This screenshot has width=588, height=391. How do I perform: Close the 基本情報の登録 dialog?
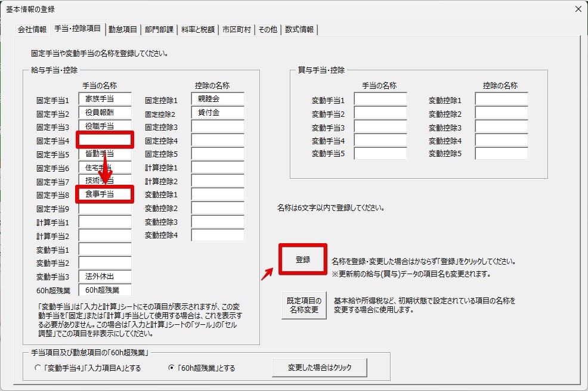click(577, 9)
